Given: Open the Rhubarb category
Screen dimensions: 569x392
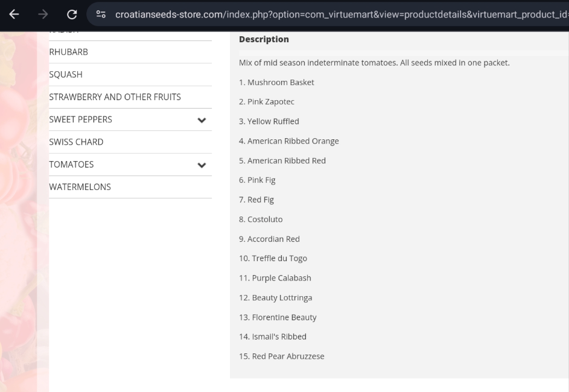Looking at the screenshot, I should click(x=68, y=52).
